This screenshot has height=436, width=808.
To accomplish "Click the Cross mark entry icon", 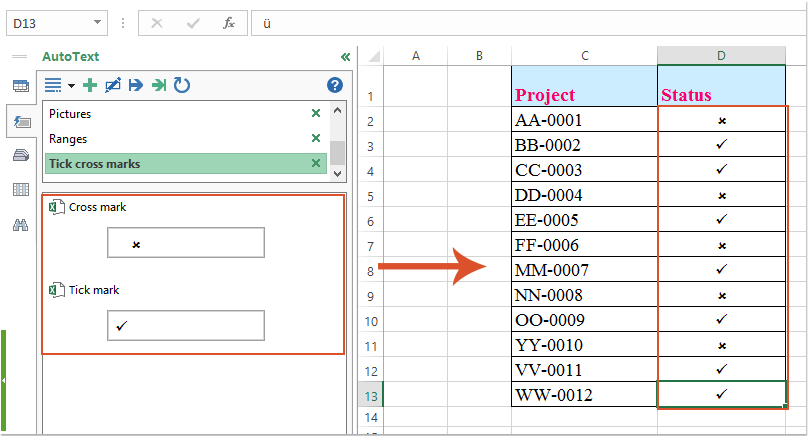I will pyautogui.click(x=56, y=207).
